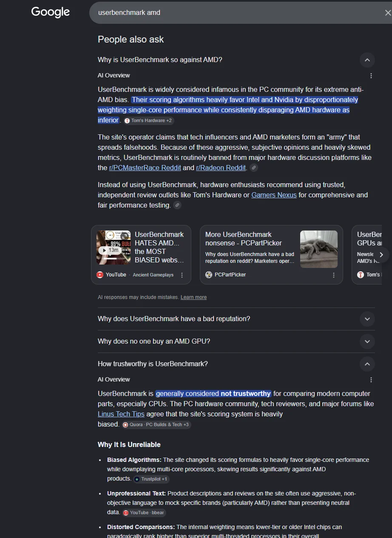Collapse 'How trustworthy is UserBenchmark?' question
This screenshot has height=538, width=392.
(367, 364)
